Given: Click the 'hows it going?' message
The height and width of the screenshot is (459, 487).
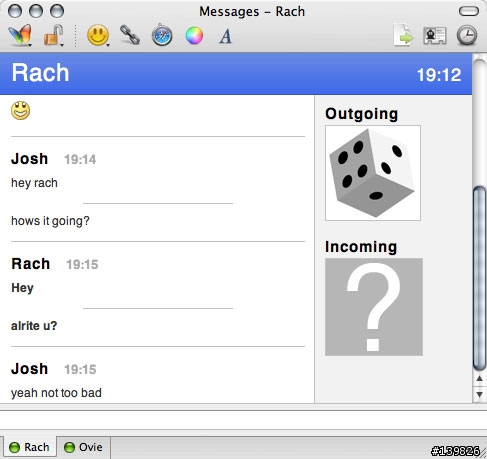Looking at the screenshot, I should tap(50, 221).
